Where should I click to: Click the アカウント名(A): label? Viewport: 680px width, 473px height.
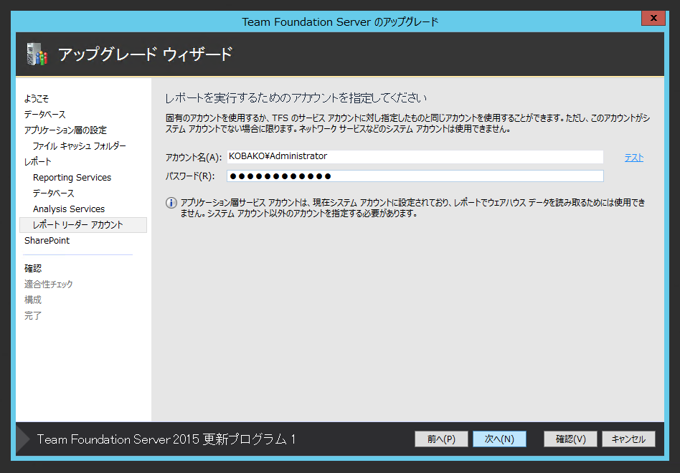point(193,157)
